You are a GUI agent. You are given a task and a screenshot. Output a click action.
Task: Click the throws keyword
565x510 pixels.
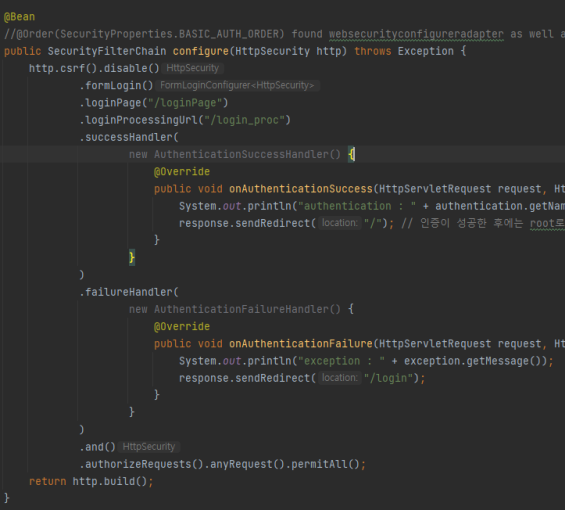(x=373, y=51)
